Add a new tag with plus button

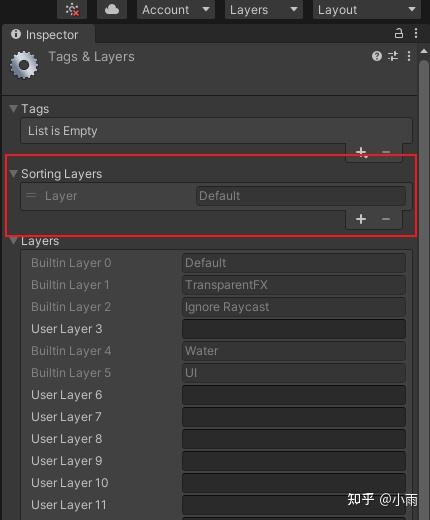(x=361, y=152)
